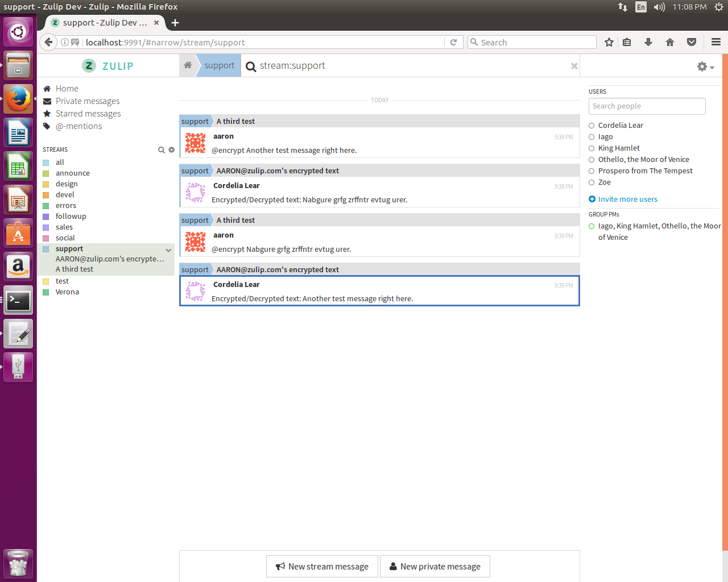Open the A third test topic in sidebar
Viewport: 728px width, 582px height.
75,269
